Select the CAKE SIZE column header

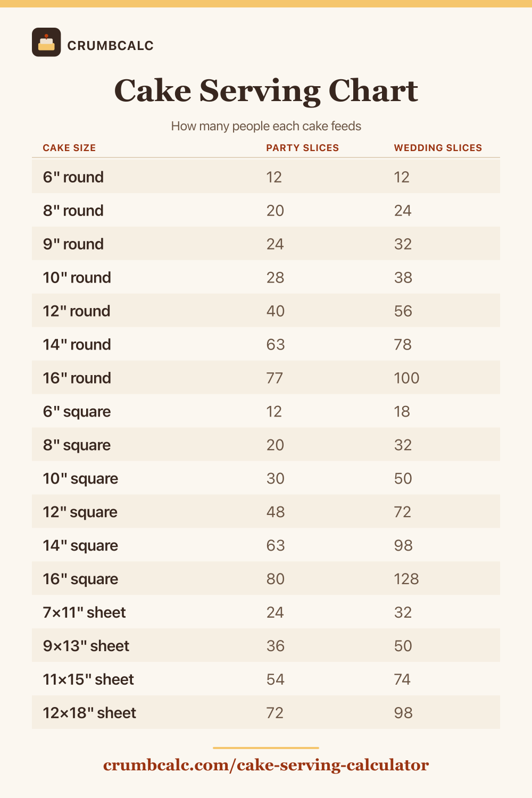[x=69, y=148]
